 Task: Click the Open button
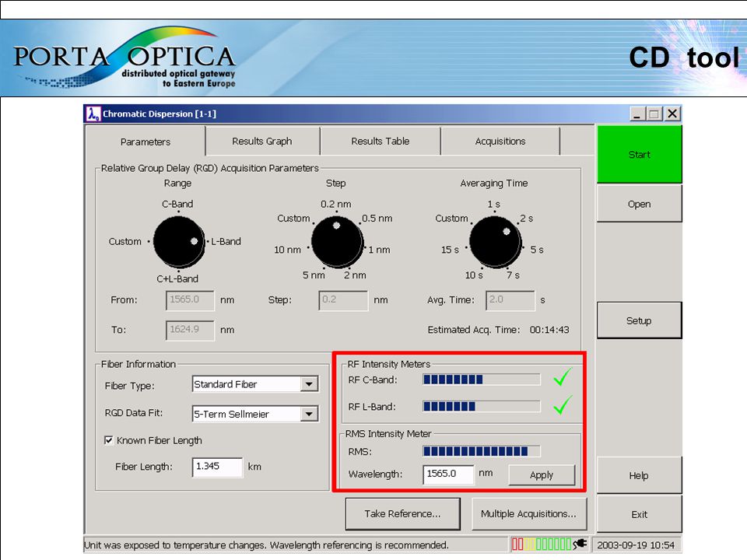point(639,204)
